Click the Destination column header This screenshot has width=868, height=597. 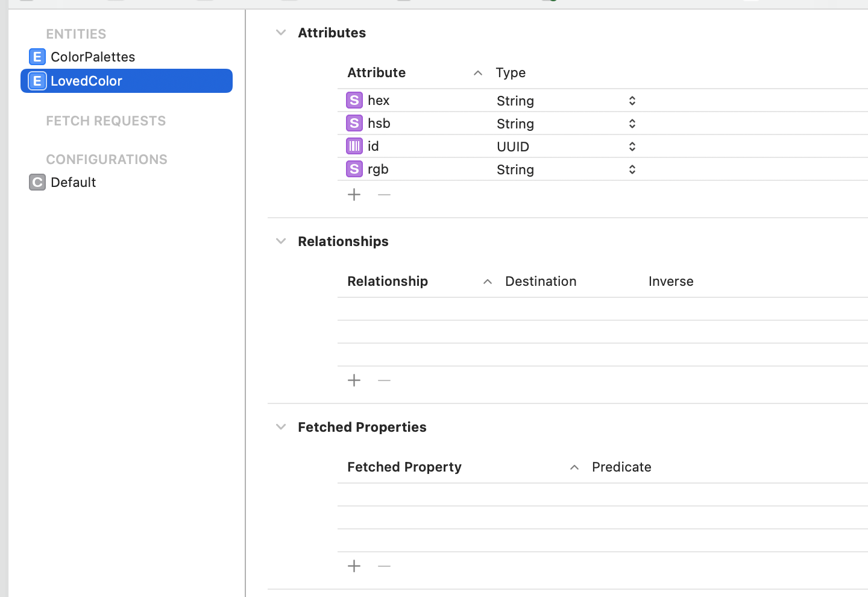click(x=541, y=281)
